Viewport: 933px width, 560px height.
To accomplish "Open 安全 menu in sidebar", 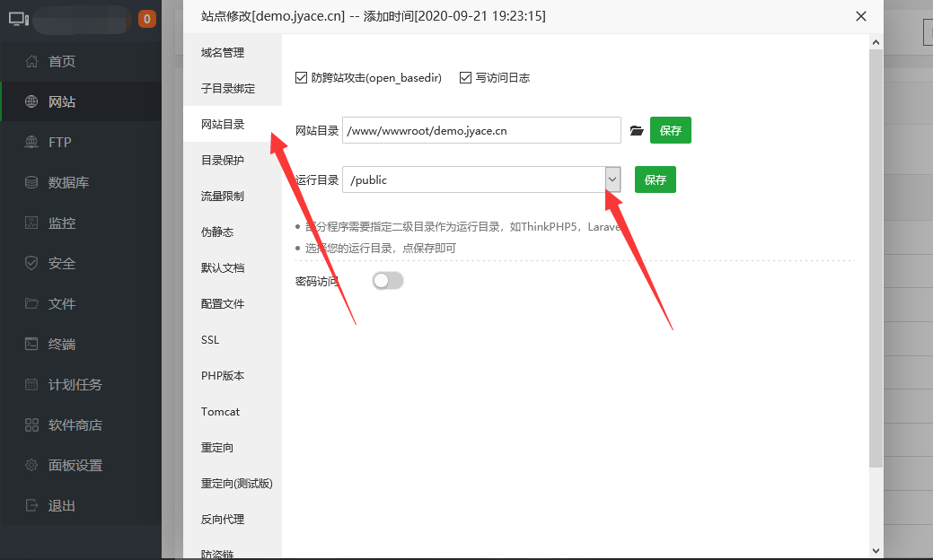I will point(81,263).
